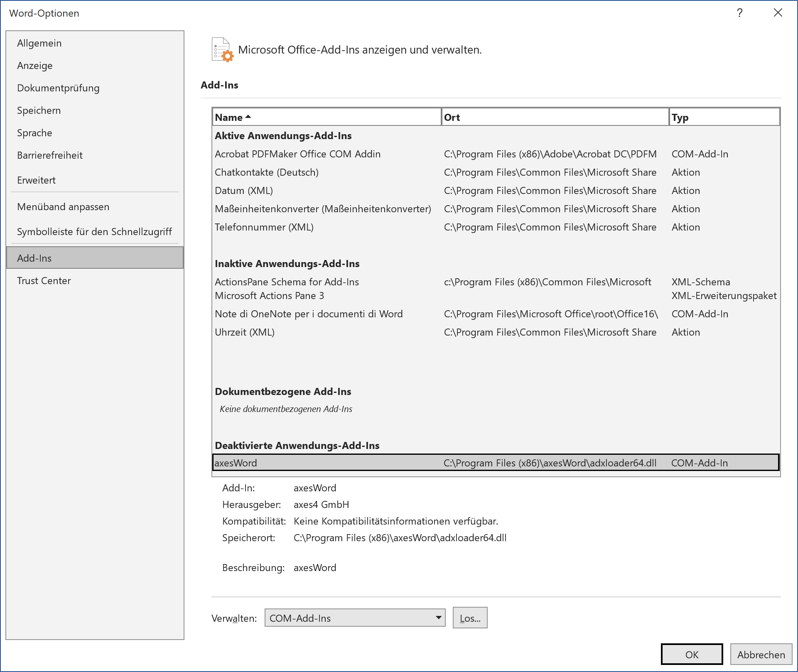This screenshot has width=798, height=672.
Task: Sort the list by Name column
Action: pos(327,117)
